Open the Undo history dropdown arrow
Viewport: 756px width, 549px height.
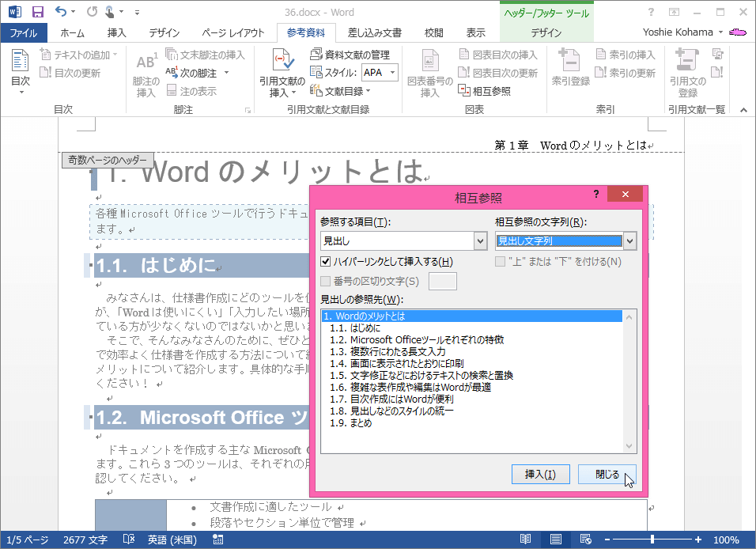point(73,12)
